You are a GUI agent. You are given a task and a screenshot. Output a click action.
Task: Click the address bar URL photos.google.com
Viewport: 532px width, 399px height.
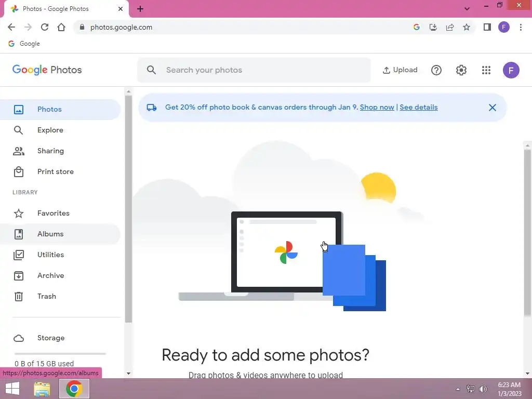121,27
